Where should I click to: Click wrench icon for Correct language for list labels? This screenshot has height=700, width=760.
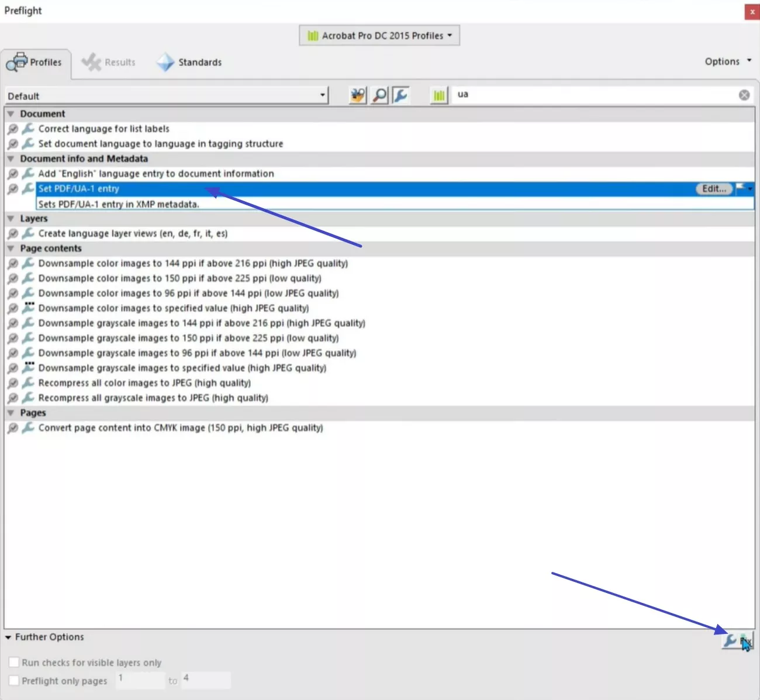(27, 129)
